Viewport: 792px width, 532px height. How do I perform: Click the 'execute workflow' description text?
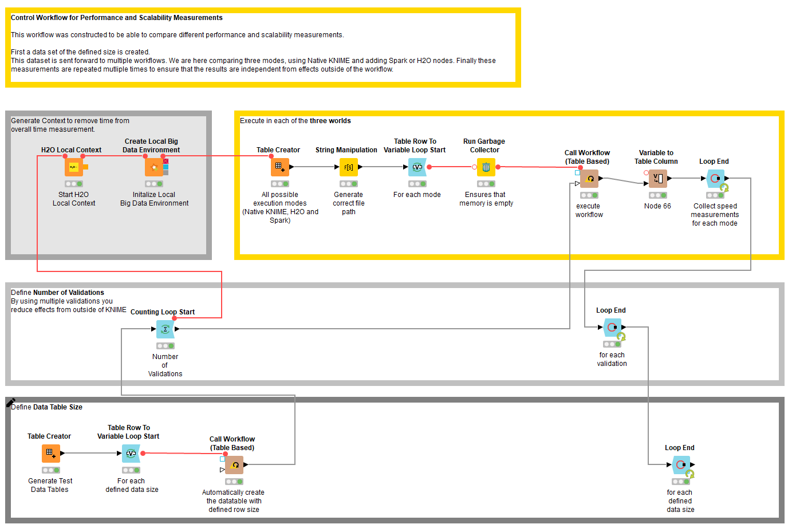coord(589,210)
